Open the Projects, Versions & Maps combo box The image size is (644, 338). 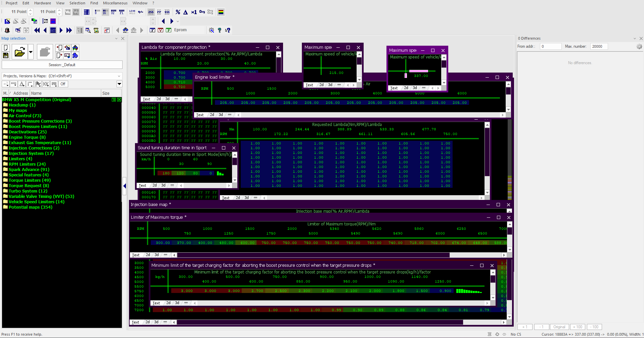(62, 76)
